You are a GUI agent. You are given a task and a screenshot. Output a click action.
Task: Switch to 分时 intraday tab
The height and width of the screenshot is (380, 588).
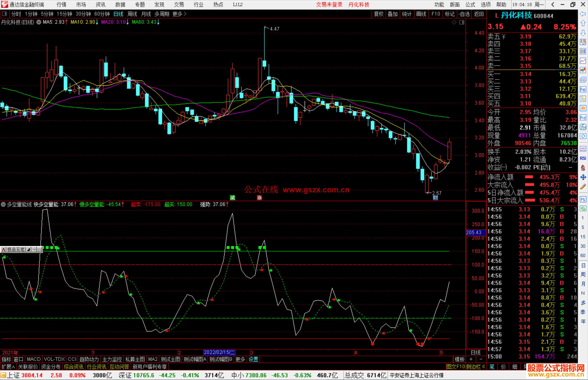(16, 14)
